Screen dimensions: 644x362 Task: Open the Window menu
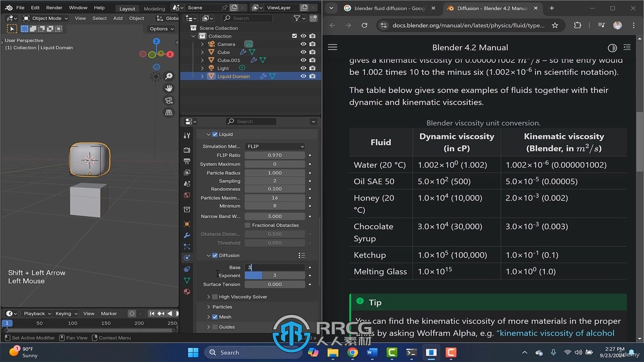[x=78, y=8]
